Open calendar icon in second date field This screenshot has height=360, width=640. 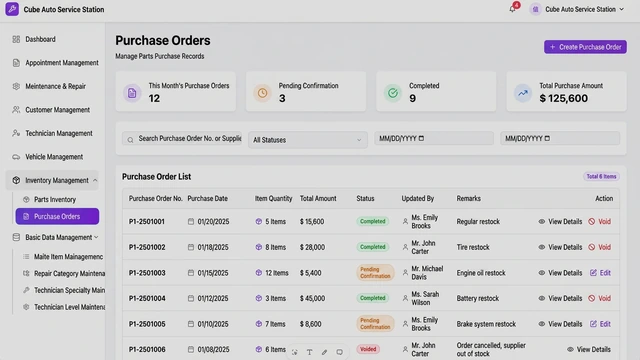point(547,138)
